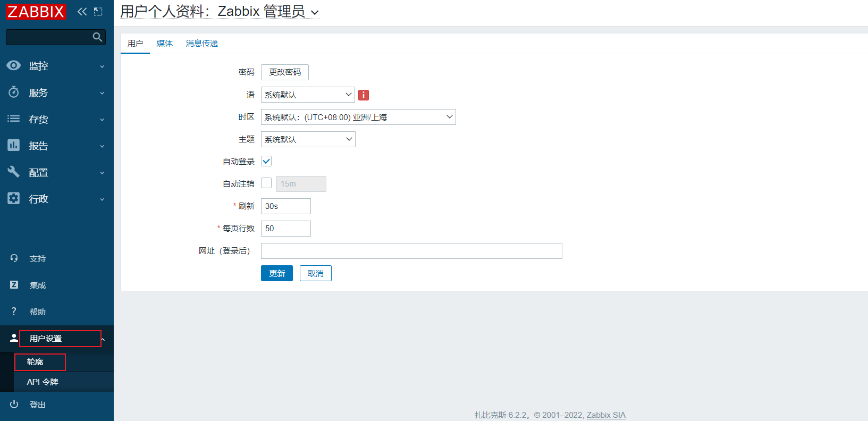Click the stopwatch icon for 服务
868x421 pixels.
pos(14,92)
